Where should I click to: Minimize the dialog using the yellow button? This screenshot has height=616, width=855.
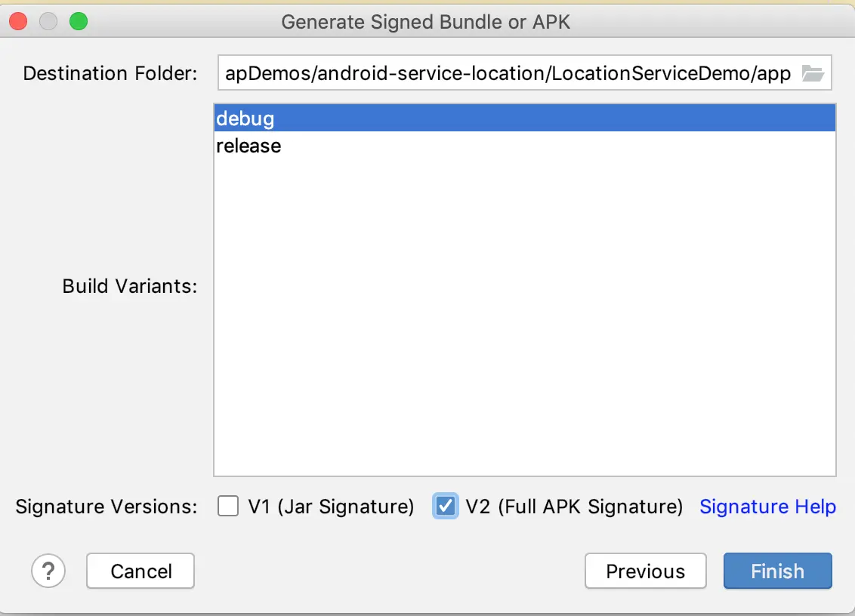coord(48,22)
